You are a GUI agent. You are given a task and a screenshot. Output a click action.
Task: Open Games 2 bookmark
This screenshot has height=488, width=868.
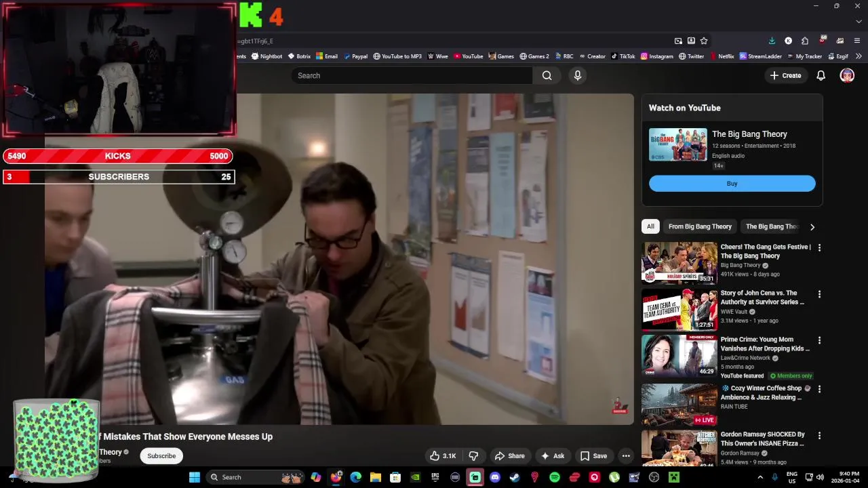534,56
